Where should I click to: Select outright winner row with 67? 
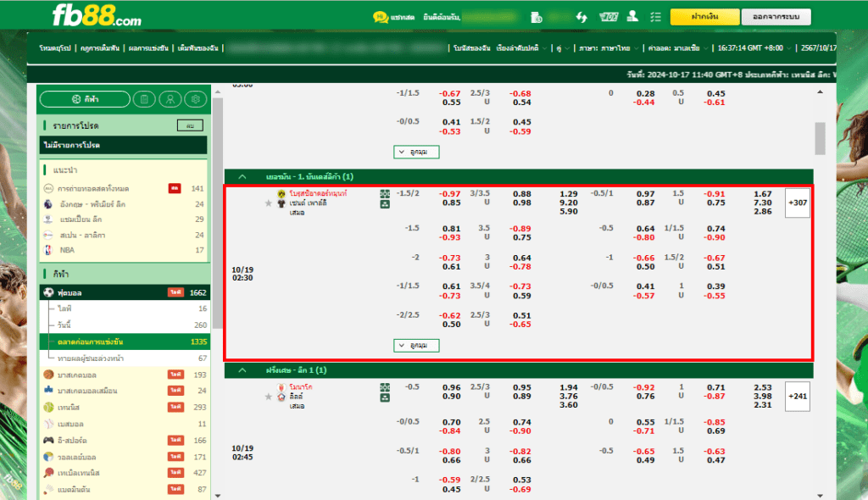coord(125,358)
